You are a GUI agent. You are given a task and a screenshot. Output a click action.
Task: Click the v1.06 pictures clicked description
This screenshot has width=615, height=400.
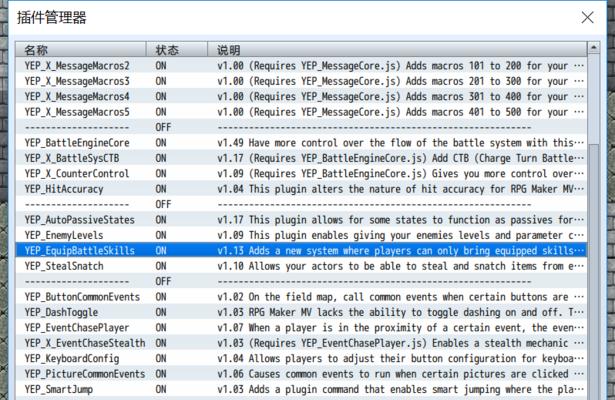click(400, 374)
